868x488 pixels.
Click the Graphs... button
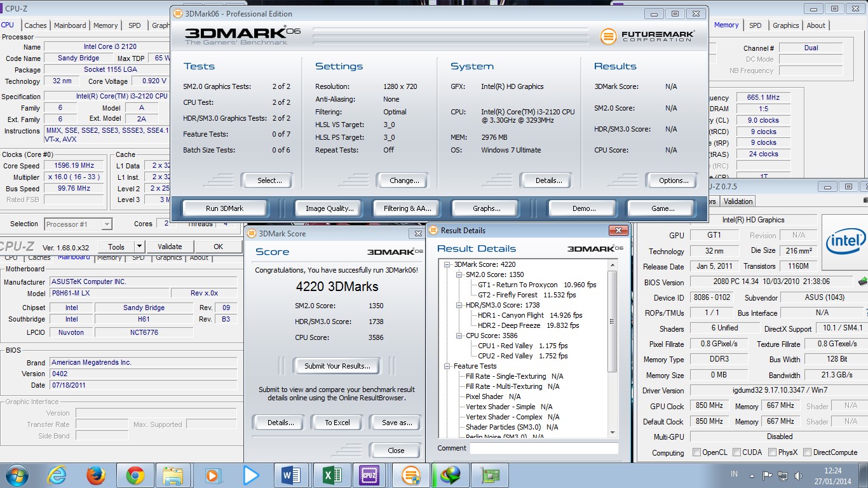[x=486, y=208]
